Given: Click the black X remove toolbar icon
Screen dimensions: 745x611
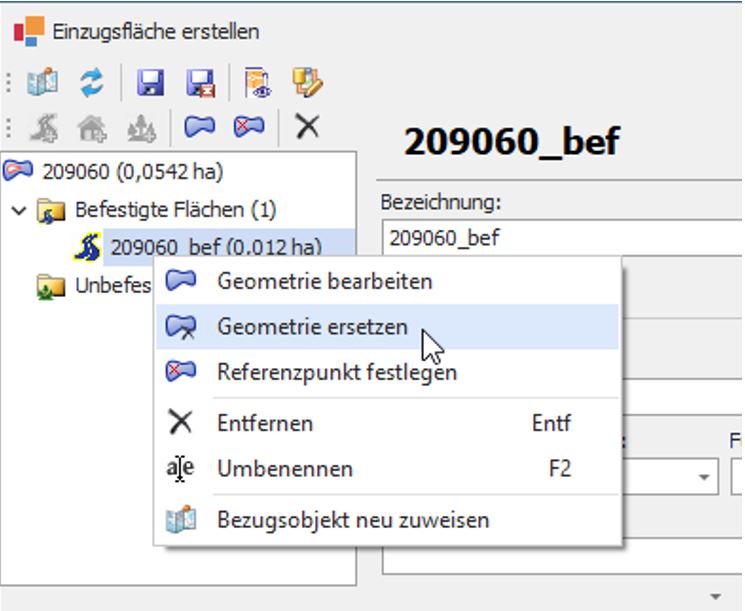Looking at the screenshot, I should coord(307,127).
